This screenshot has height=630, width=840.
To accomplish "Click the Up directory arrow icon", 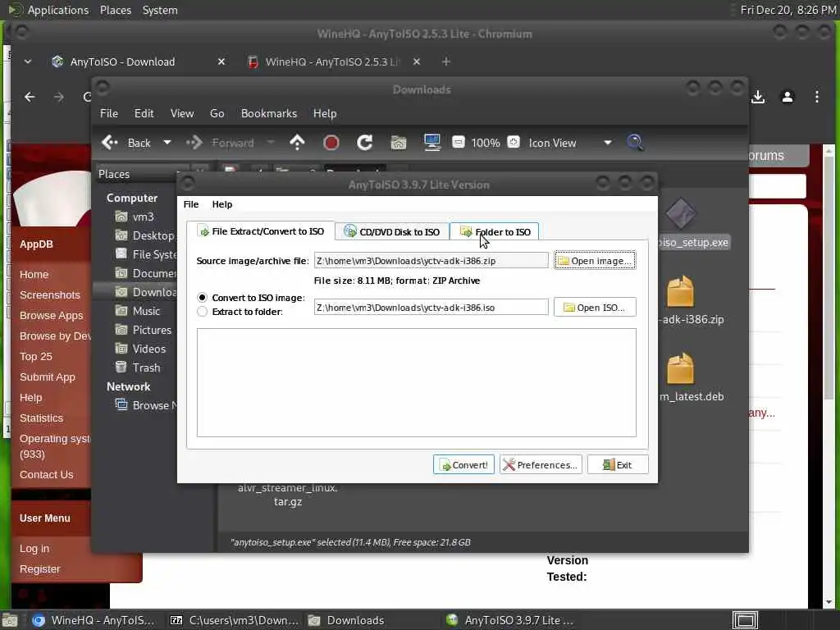I will [297, 143].
